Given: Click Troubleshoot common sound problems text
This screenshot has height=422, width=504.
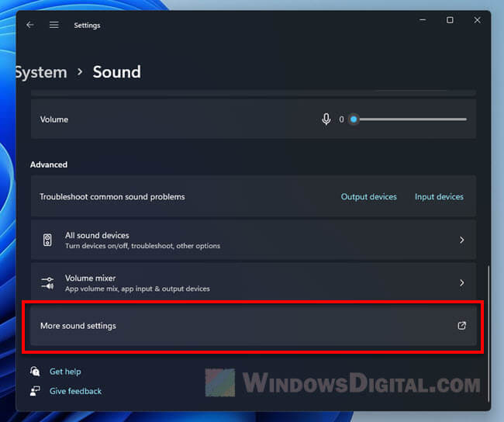Looking at the screenshot, I should click(x=112, y=196).
